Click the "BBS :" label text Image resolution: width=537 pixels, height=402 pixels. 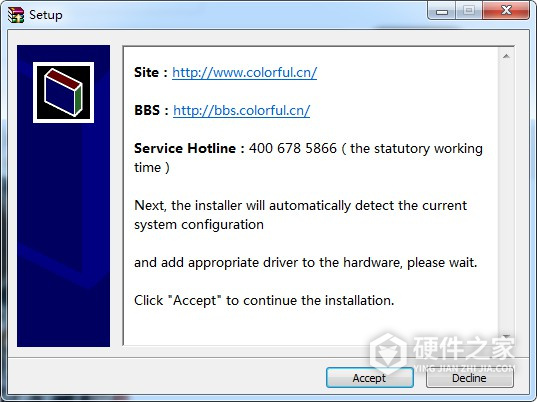(151, 110)
